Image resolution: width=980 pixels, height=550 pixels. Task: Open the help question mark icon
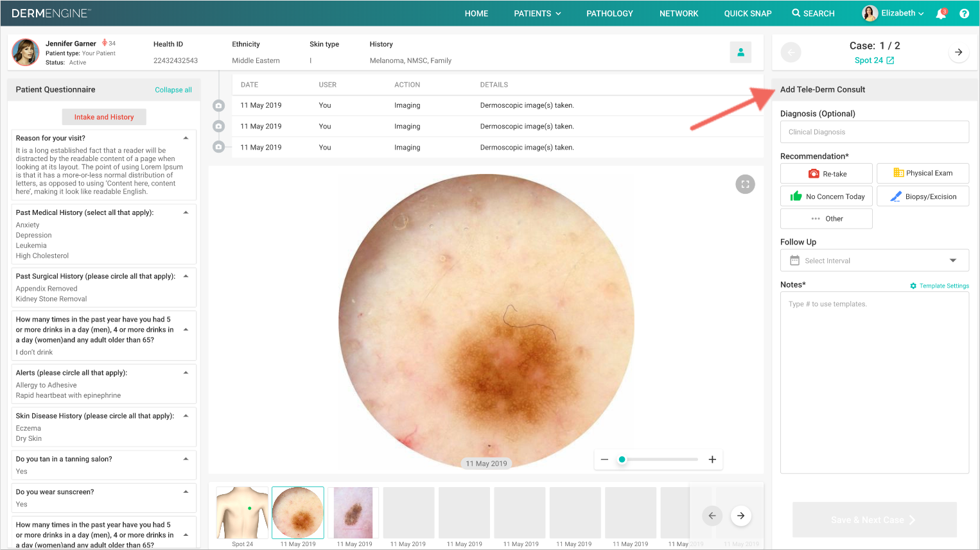[964, 13]
